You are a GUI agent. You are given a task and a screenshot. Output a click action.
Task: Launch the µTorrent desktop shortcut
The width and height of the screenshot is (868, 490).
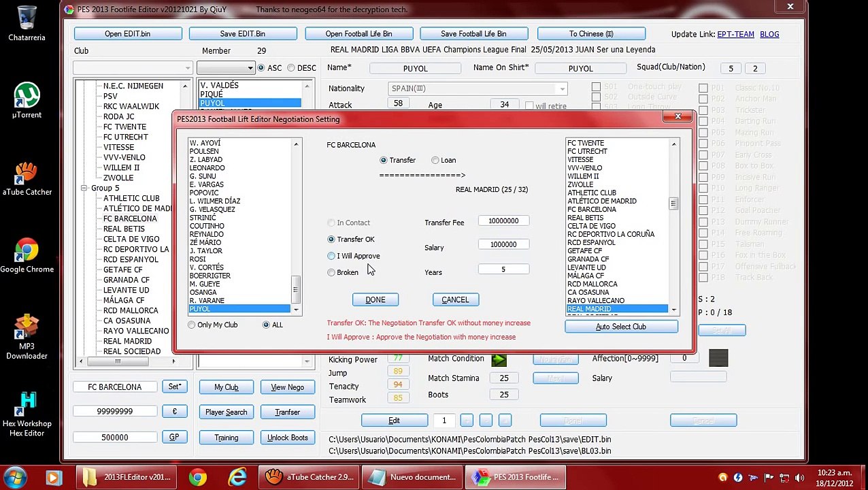(x=27, y=100)
